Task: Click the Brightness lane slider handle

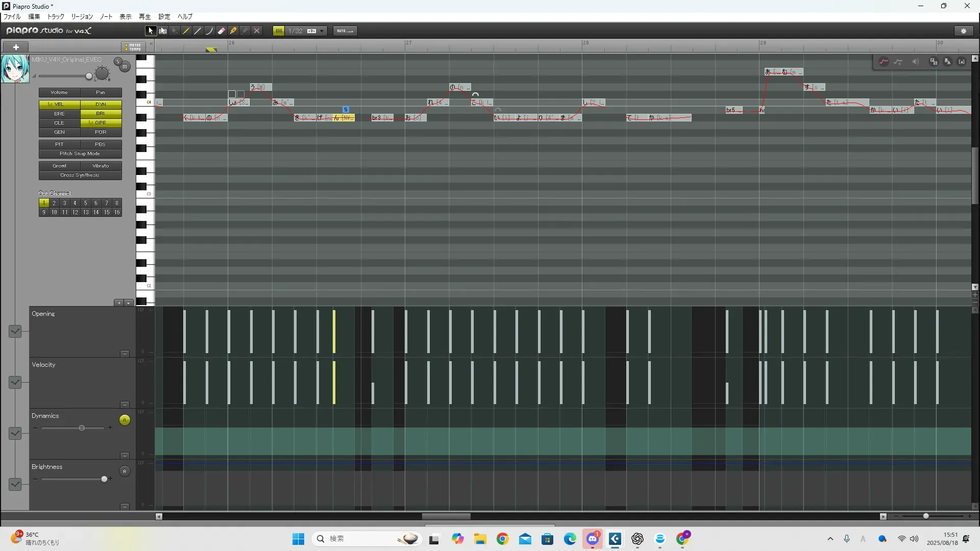Action: click(104, 479)
